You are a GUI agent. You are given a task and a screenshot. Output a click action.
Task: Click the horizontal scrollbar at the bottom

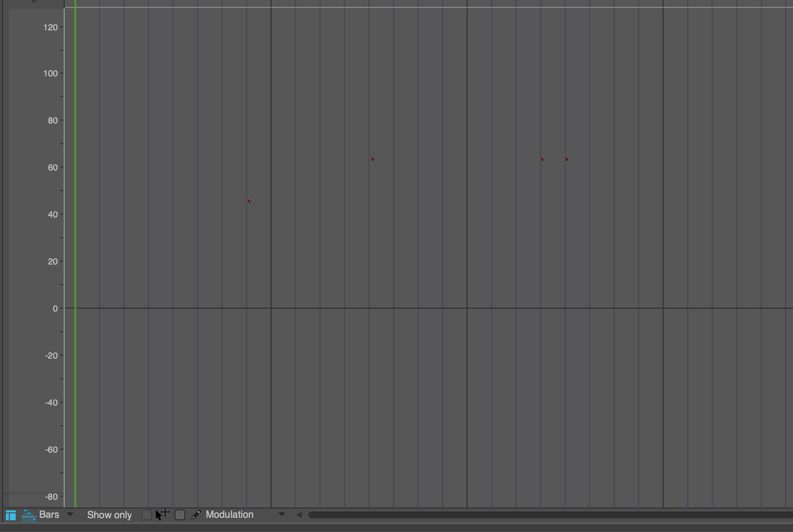[539, 515]
